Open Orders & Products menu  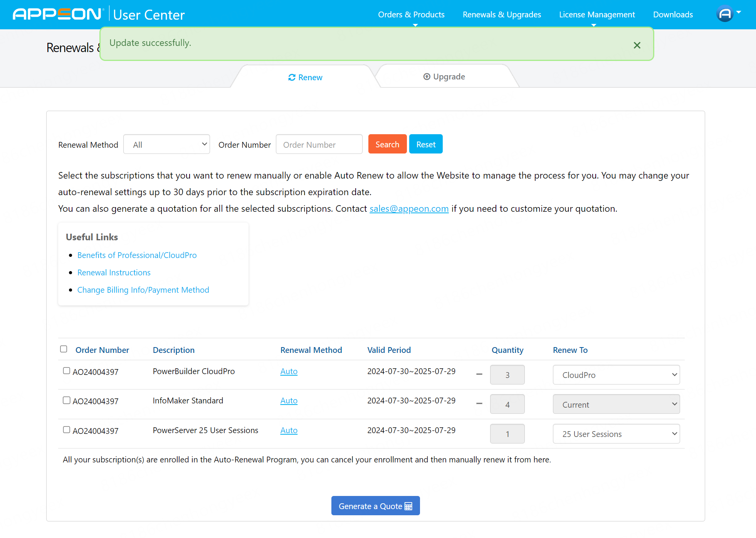click(x=411, y=15)
